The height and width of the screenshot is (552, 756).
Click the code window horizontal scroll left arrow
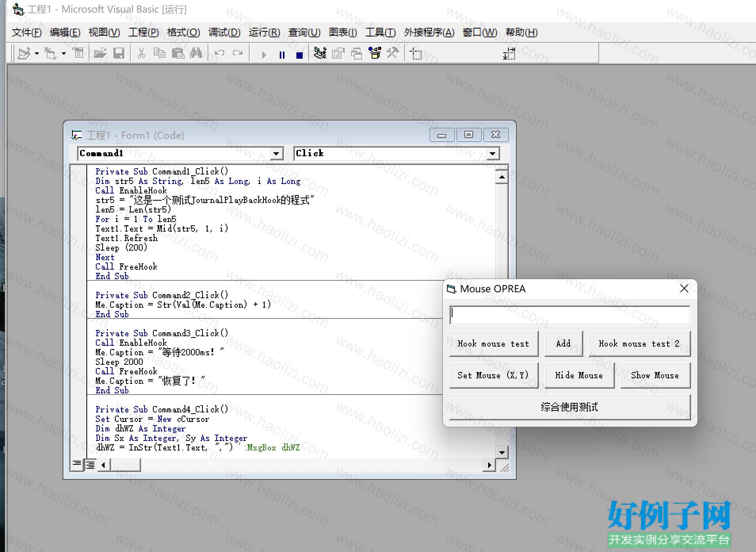(x=104, y=465)
